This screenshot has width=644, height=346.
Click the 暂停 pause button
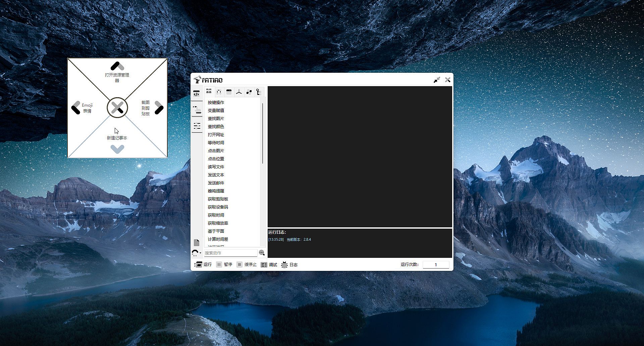click(x=224, y=265)
